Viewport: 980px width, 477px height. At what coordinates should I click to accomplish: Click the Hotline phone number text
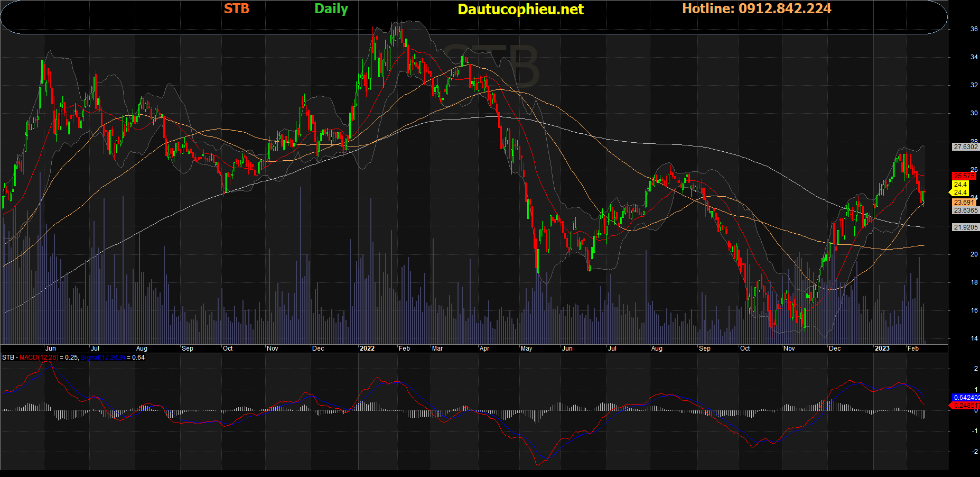[756, 9]
